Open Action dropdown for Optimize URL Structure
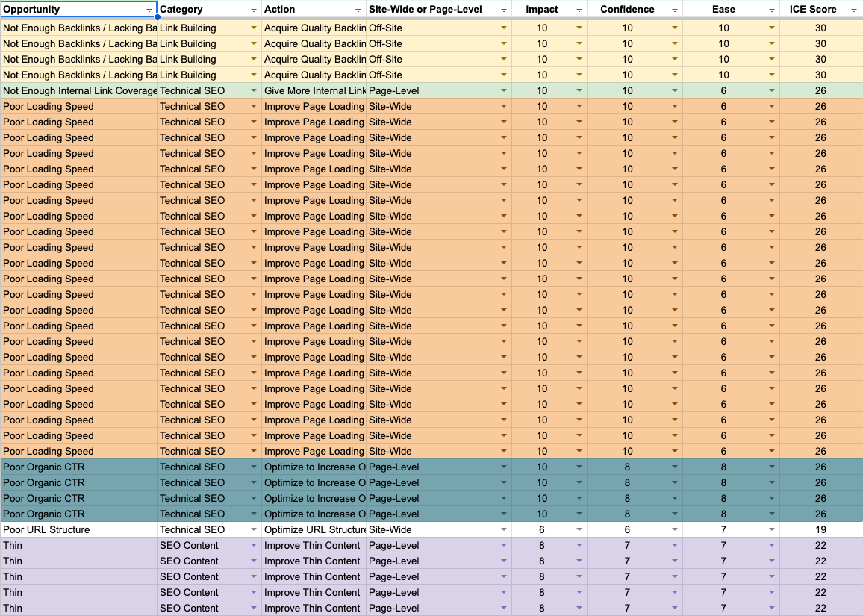This screenshot has width=863, height=616. click(358, 530)
